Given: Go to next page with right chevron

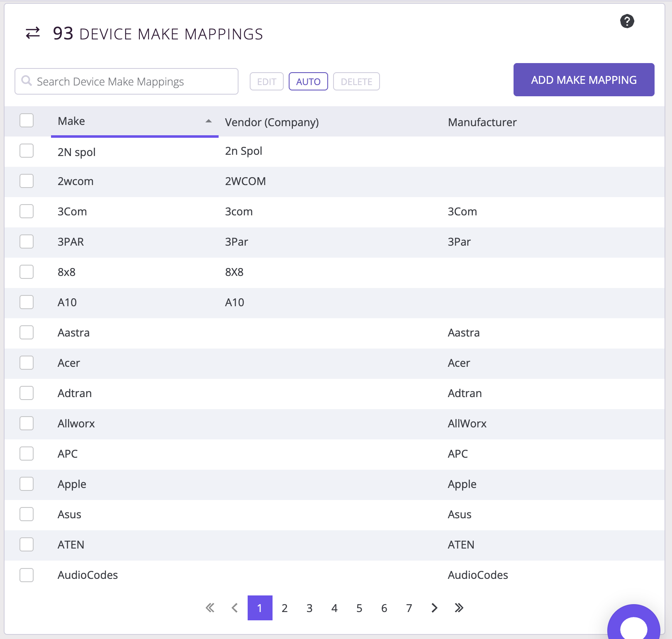Looking at the screenshot, I should click(434, 608).
